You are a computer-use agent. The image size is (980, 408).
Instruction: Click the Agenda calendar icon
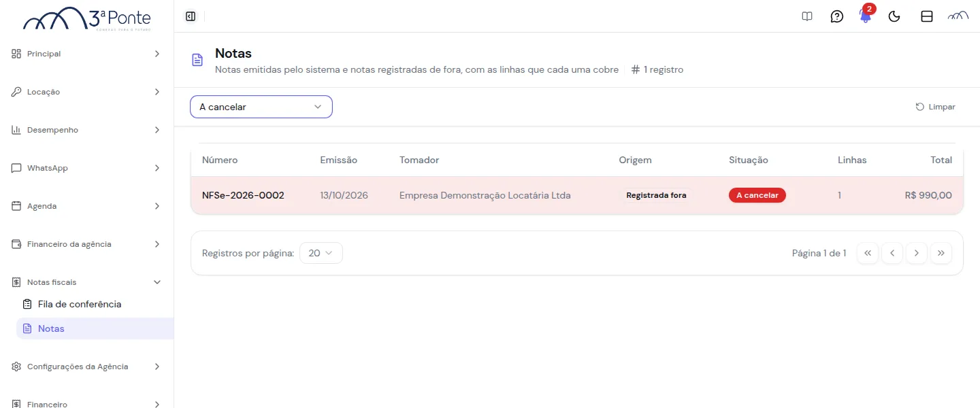click(x=16, y=206)
